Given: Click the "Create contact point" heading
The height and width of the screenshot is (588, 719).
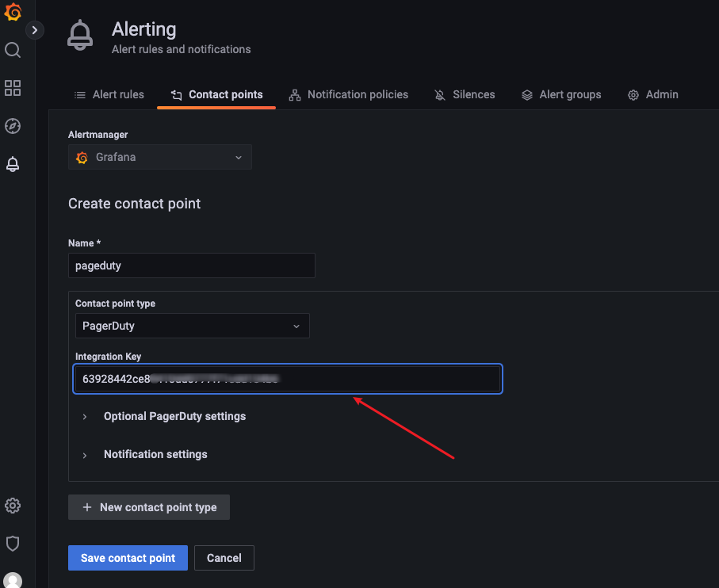Looking at the screenshot, I should pyautogui.click(x=134, y=204).
